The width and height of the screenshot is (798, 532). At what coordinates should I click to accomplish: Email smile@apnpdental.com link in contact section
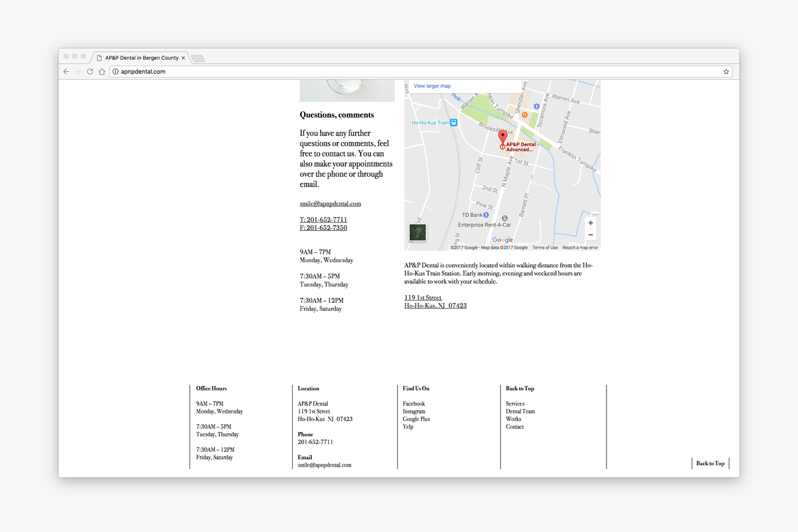330,204
